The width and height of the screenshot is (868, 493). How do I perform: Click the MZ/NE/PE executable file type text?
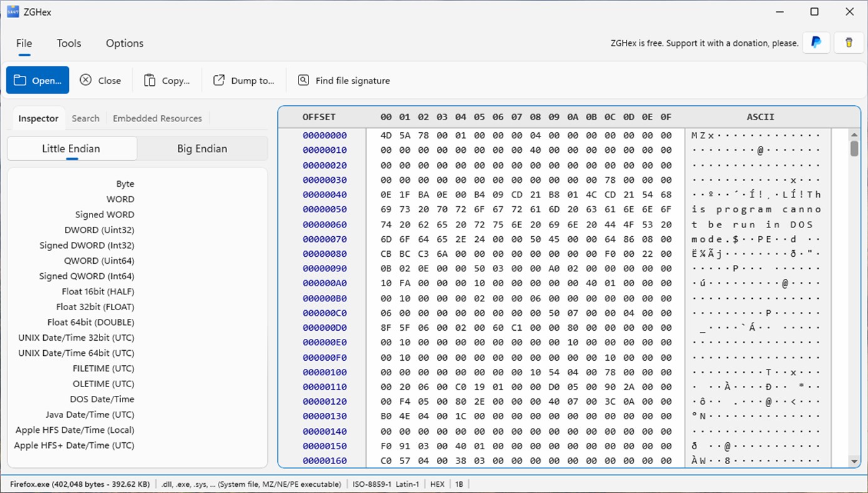pos(251,484)
